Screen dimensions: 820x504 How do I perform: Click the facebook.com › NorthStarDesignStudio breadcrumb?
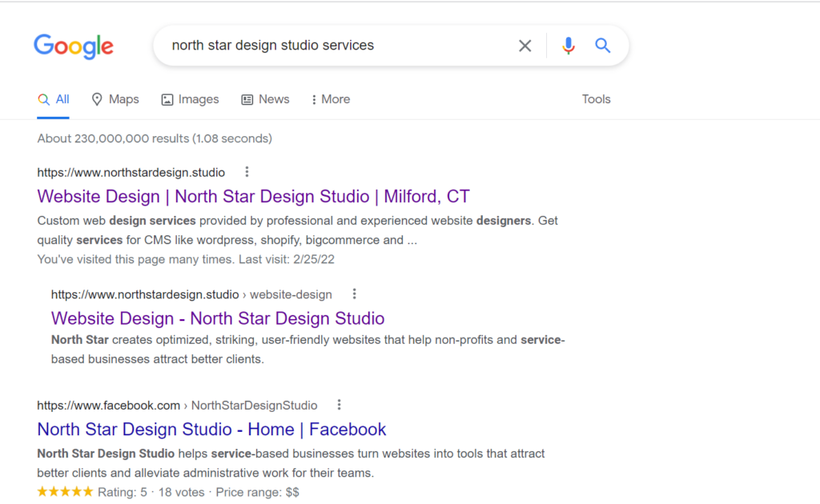[x=177, y=406]
